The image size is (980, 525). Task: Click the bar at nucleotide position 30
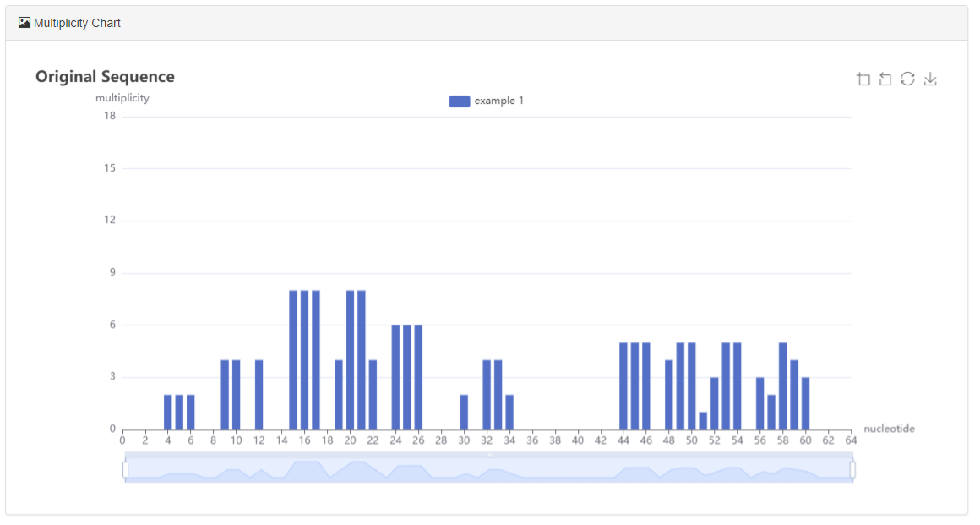462,410
